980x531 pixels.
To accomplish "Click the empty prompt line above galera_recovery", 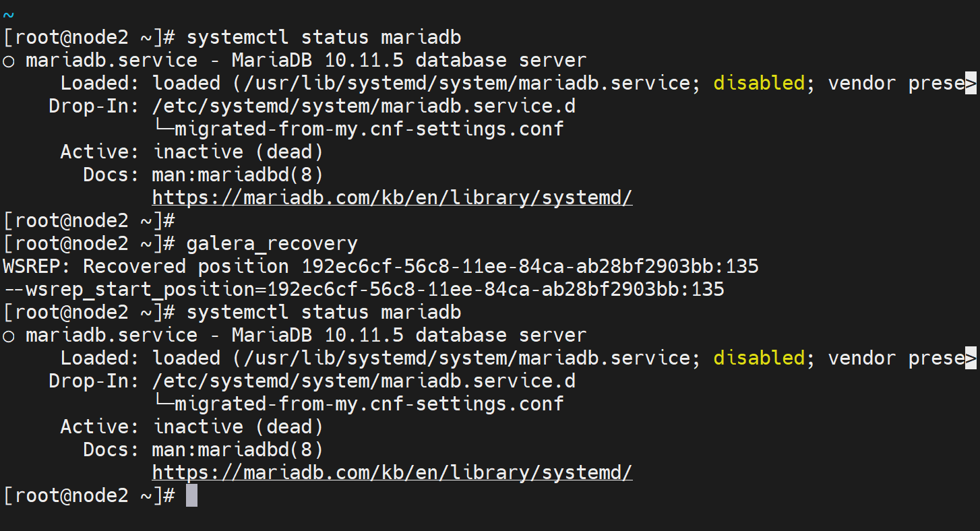I will (x=89, y=221).
